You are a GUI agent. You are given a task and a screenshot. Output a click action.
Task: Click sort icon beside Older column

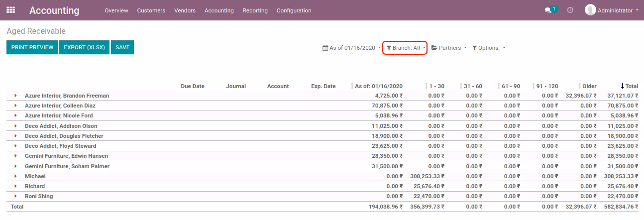580,86
